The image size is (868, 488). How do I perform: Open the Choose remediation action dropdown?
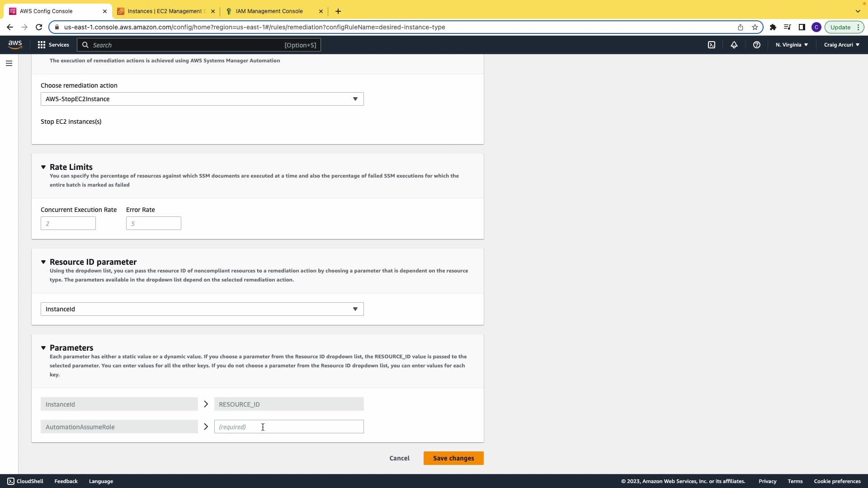(x=202, y=99)
